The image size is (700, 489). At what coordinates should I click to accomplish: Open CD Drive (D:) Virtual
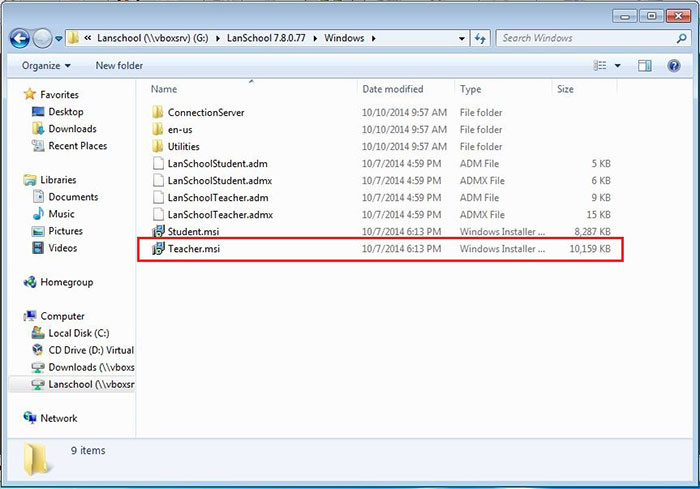[x=91, y=350]
